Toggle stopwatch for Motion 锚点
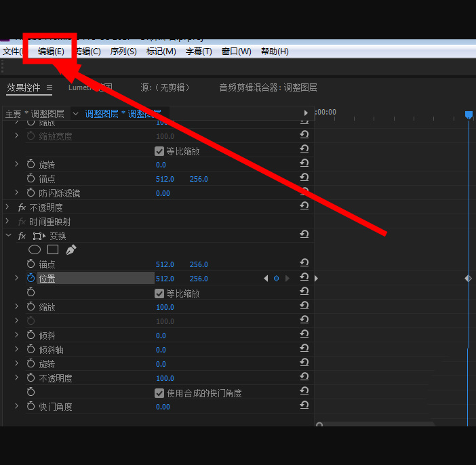The width and height of the screenshot is (476, 465). (x=31, y=178)
